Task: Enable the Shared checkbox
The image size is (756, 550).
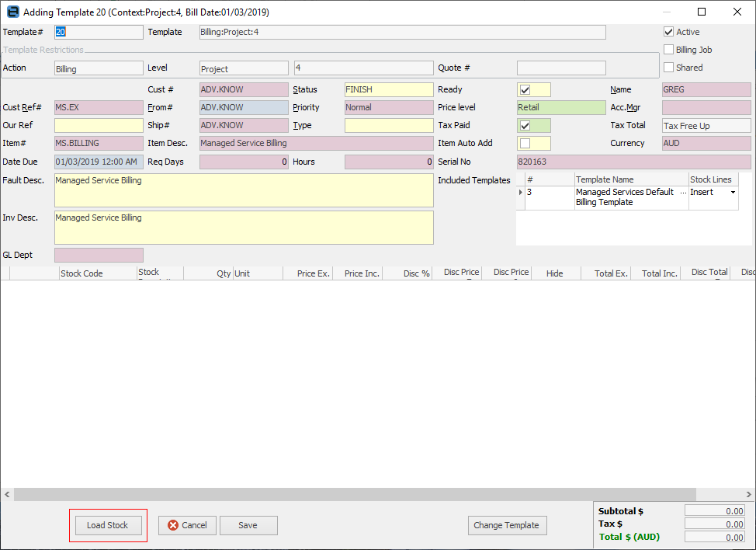Action: pyautogui.click(x=668, y=67)
